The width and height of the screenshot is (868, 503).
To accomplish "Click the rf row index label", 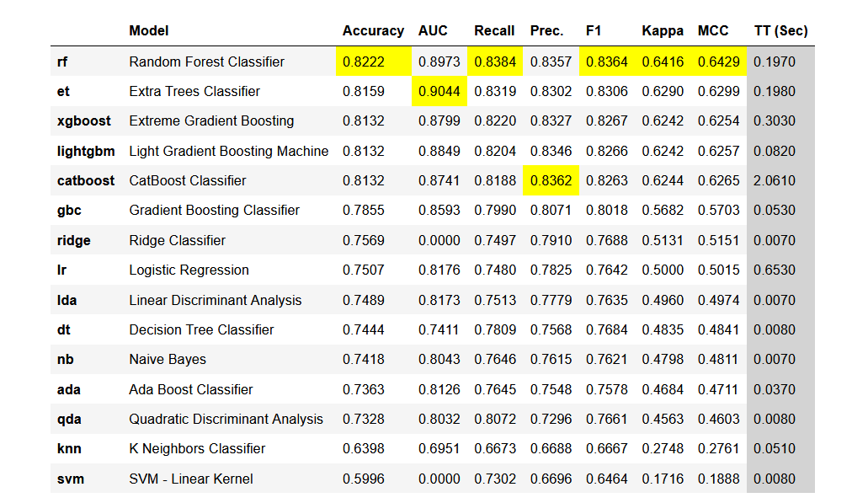I will (x=63, y=62).
